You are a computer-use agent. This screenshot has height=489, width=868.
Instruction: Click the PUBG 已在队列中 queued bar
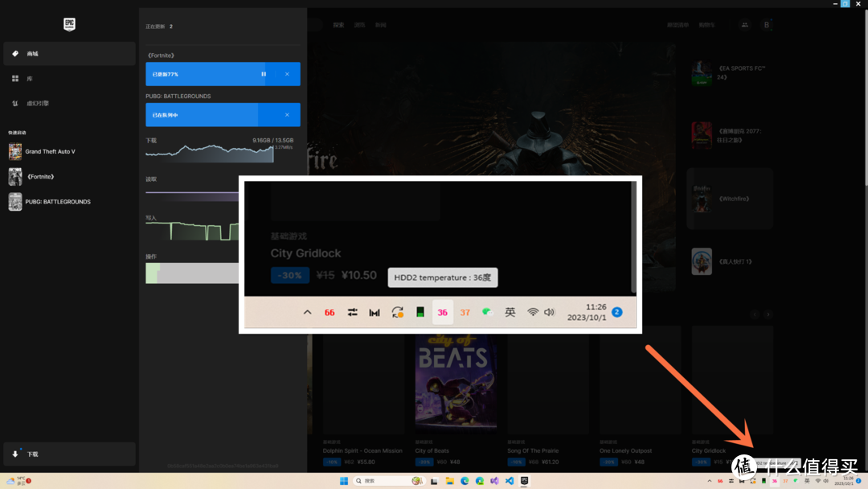(223, 115)
